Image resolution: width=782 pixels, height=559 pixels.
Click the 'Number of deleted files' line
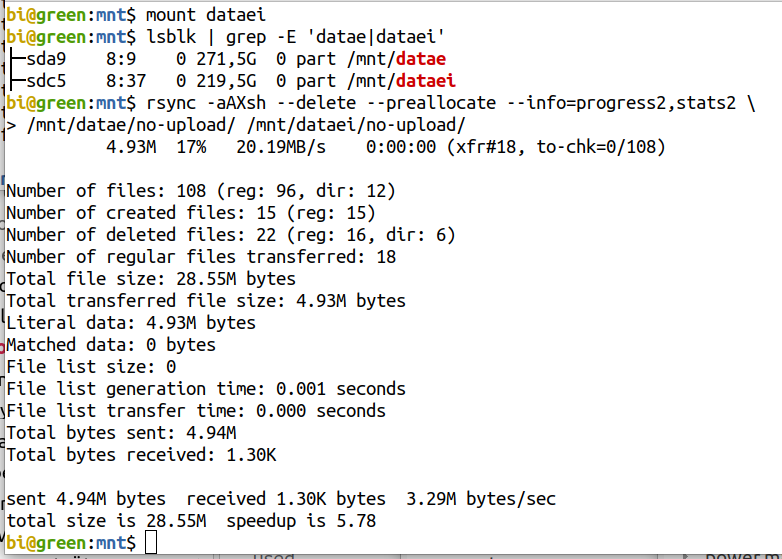pyautogui.click(x=230, y=235)
